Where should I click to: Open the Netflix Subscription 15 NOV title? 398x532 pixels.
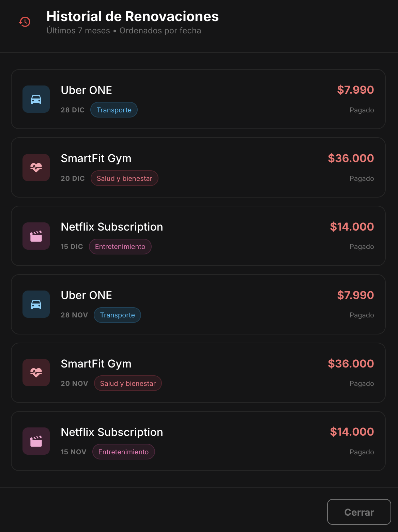point(112,432)
